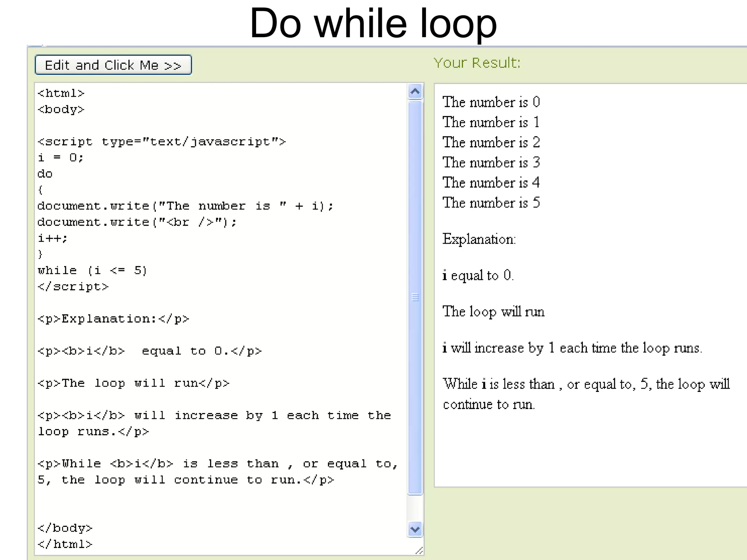747x560 pixels.
Task: Click result line 'The number is 5'
Action: 491,203
